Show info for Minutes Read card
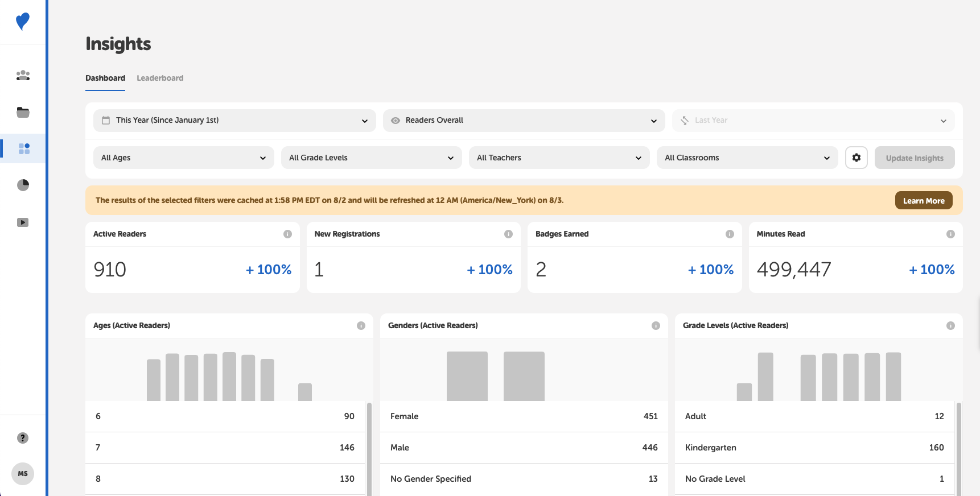This screenshot has width=980, height=496. coord(950,234)
